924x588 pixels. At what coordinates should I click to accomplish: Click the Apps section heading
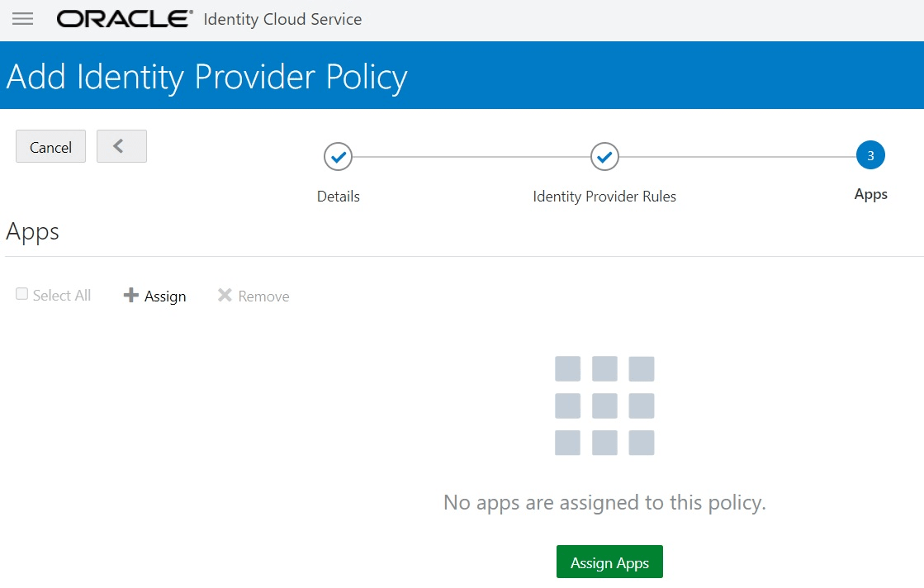click(32, 232)
